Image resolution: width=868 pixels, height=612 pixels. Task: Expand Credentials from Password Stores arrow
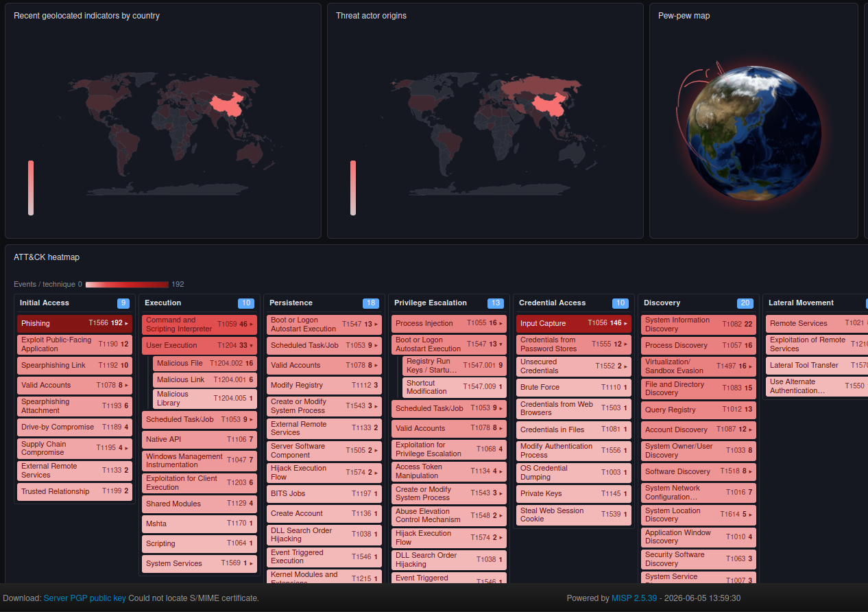coord(626,344)
